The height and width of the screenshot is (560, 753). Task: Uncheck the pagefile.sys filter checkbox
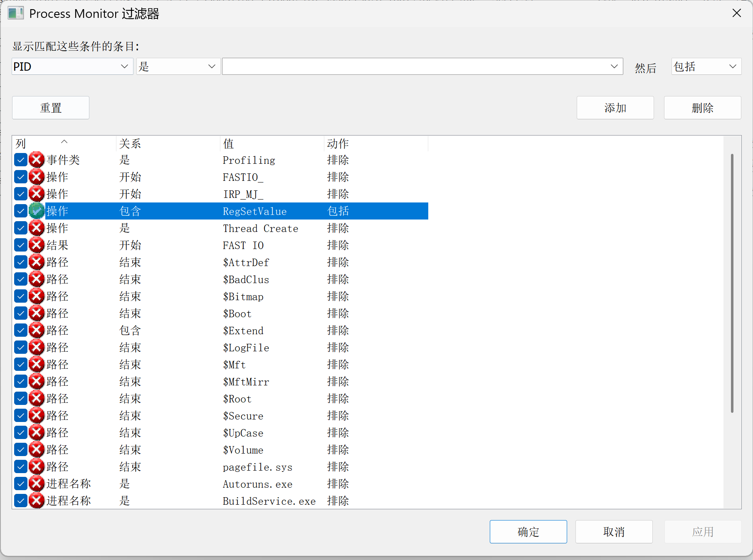point(21,466)
